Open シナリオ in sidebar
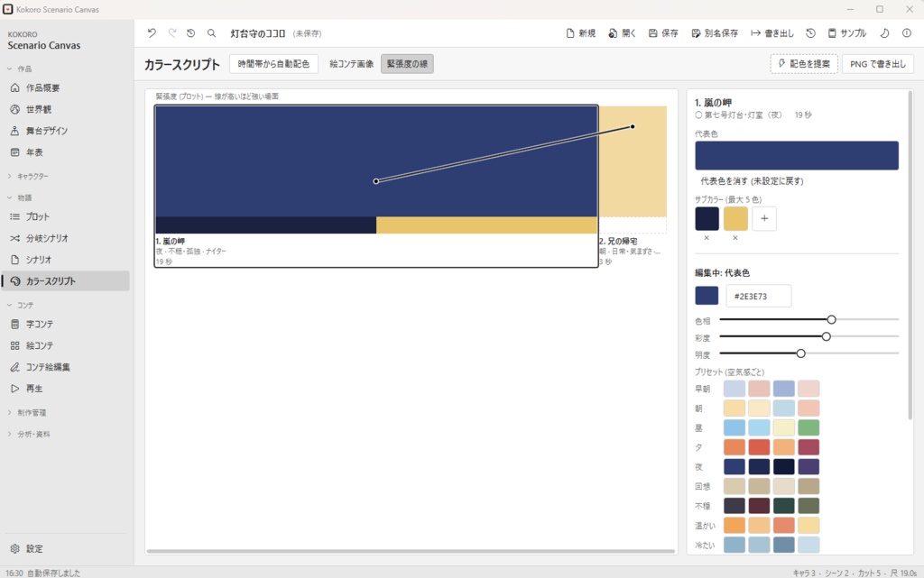Viewport: 924px width, 578px height. [66, 260]
